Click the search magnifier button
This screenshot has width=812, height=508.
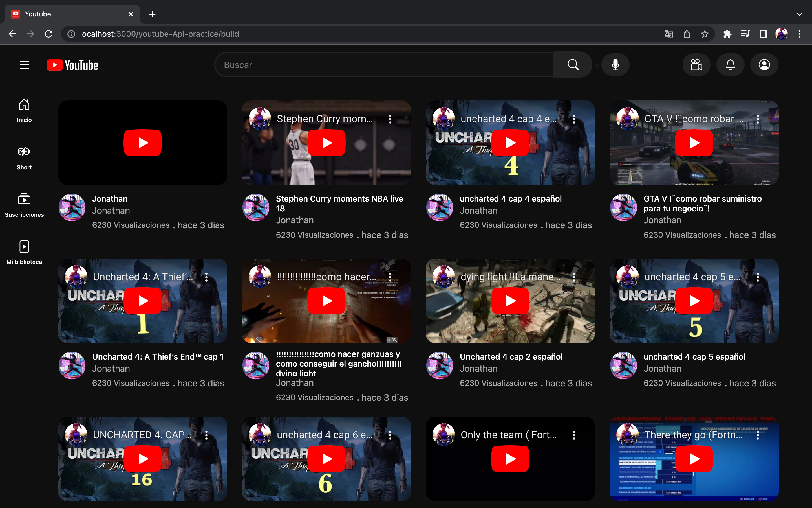click(x=573, y=65)
